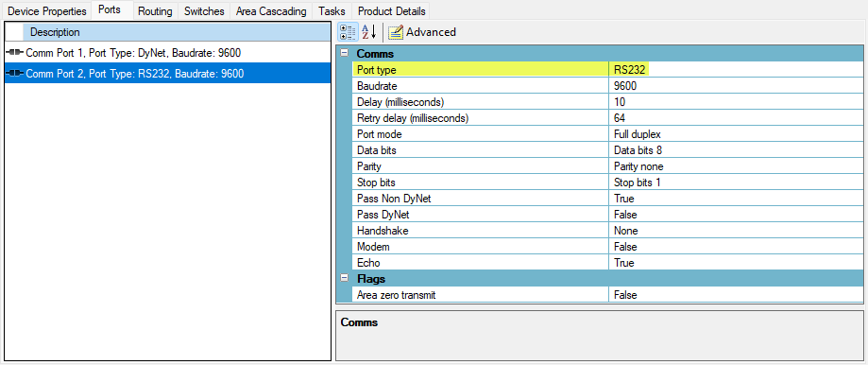This screenshot has width=868, height=365.
Task: Toggle Area zero transmit False value
Action: click(x=736, y=295)
